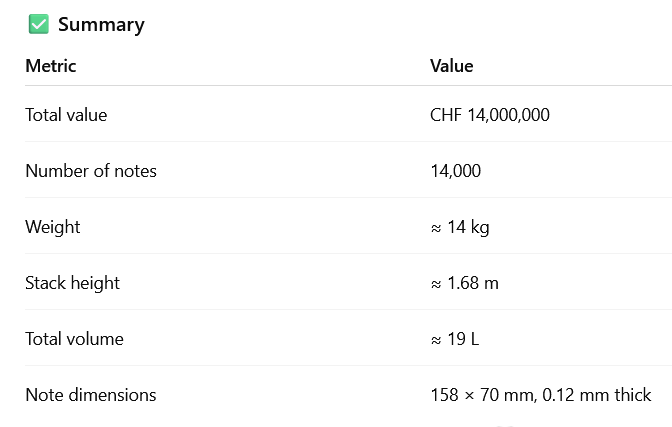Viewport: 672px width, 427px height.
Task: Click the 14,000 notes count value
Action: tap(455, 171)
